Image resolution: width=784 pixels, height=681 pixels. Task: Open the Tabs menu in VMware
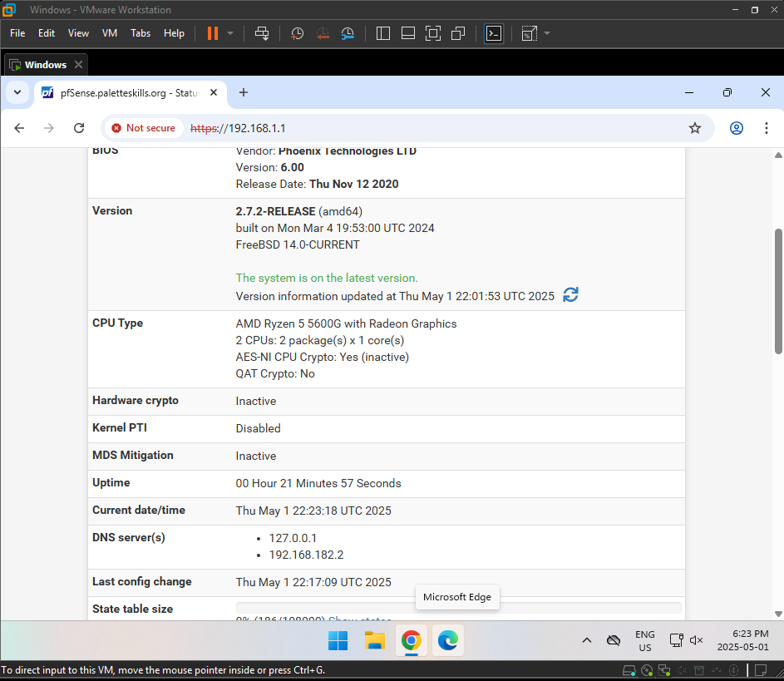click(141, 33)
